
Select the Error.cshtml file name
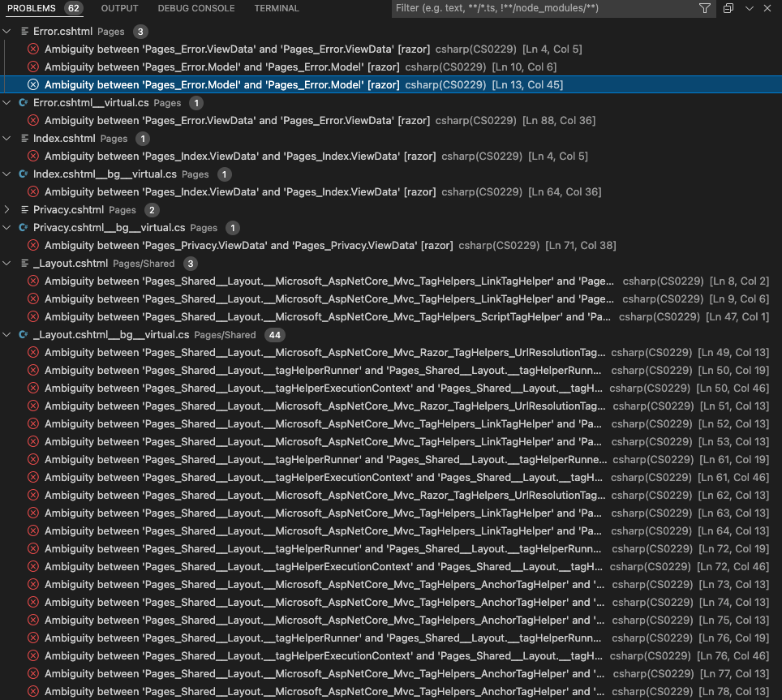62,32
